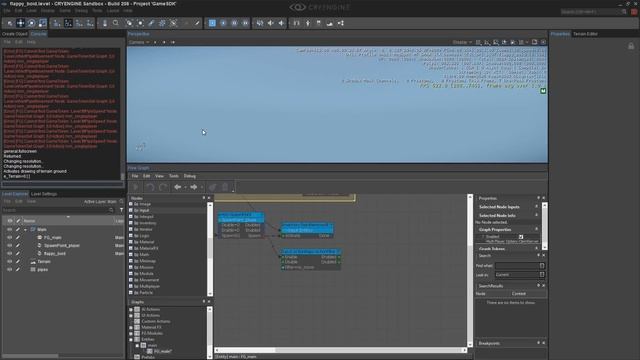Toggle the Enabled checkbox in Graph Properties
The height and width of the screenshot is (360, 640).
pos(521,237)
